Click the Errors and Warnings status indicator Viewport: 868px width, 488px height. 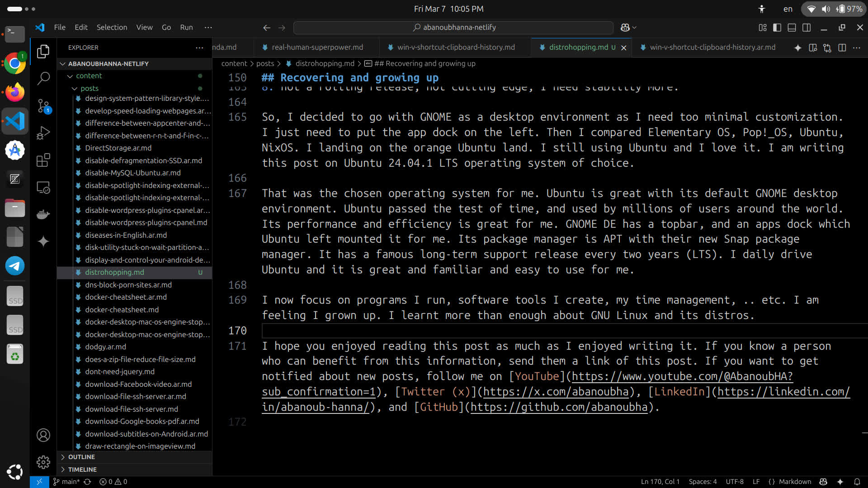tap(113, 481)
